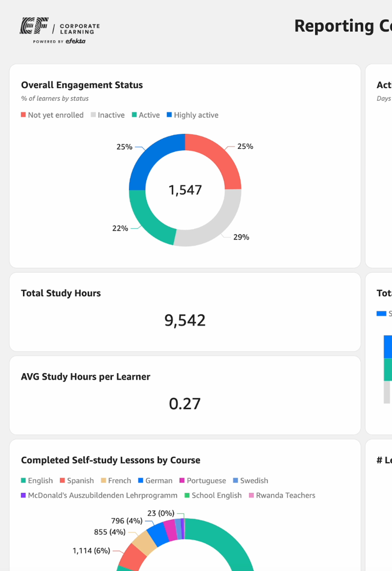This screenshot has height=571, width=392.
Task: Click the Highly active blue legend swatch
Action: [x=169, y=115]
